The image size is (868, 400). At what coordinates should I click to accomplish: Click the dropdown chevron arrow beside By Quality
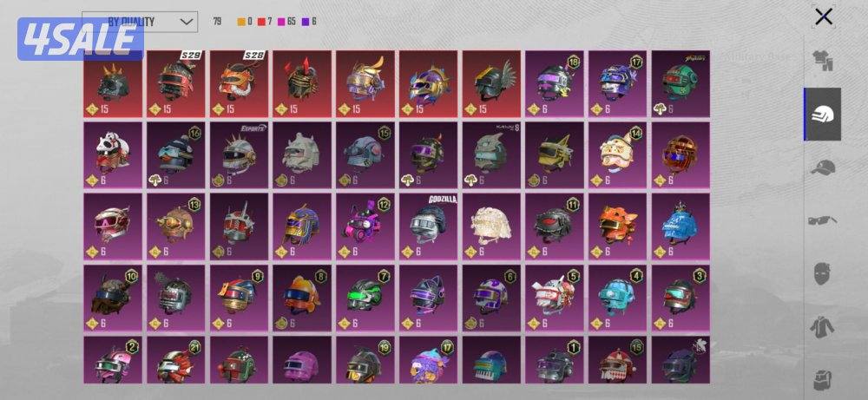tap(187, 23)
